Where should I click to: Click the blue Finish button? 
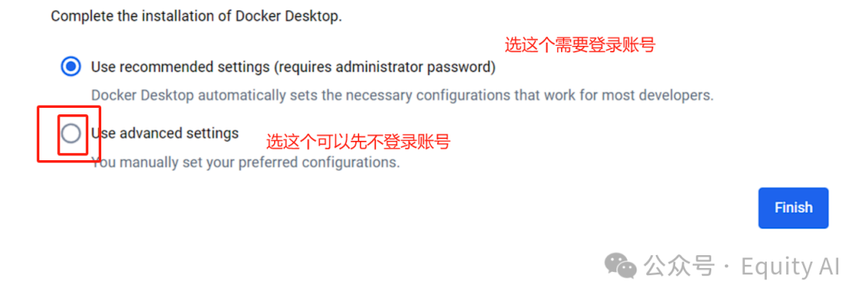793,208
